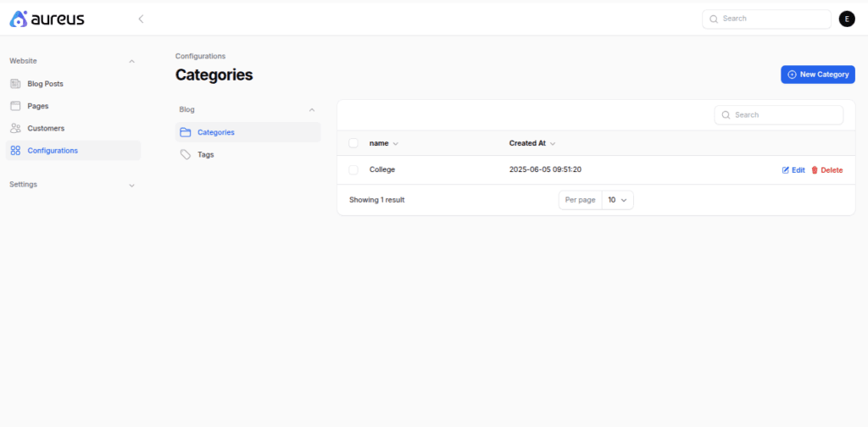Tick the select-all checkbox in table header
Viewport: 868px width, 427px height.
coord(353,143)
